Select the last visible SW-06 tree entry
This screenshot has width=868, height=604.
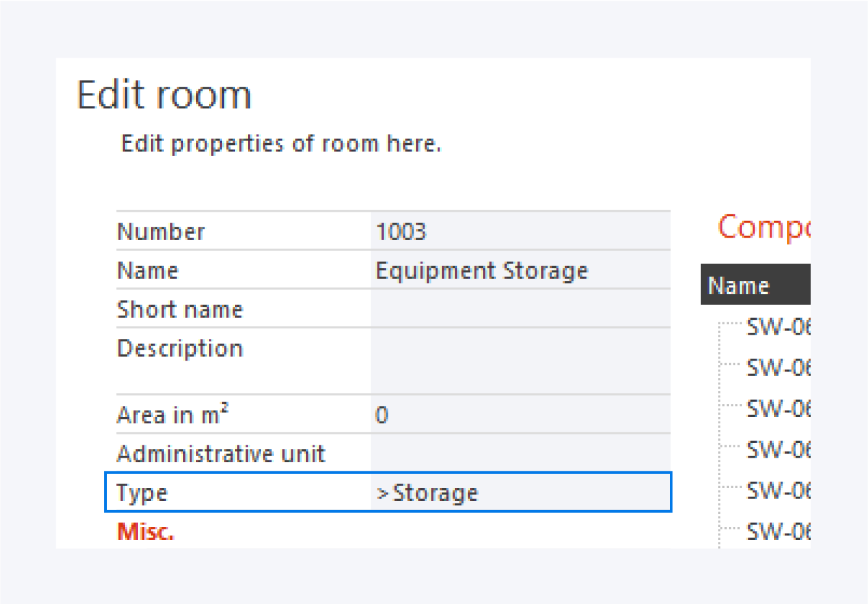click(x=778, y=531)
